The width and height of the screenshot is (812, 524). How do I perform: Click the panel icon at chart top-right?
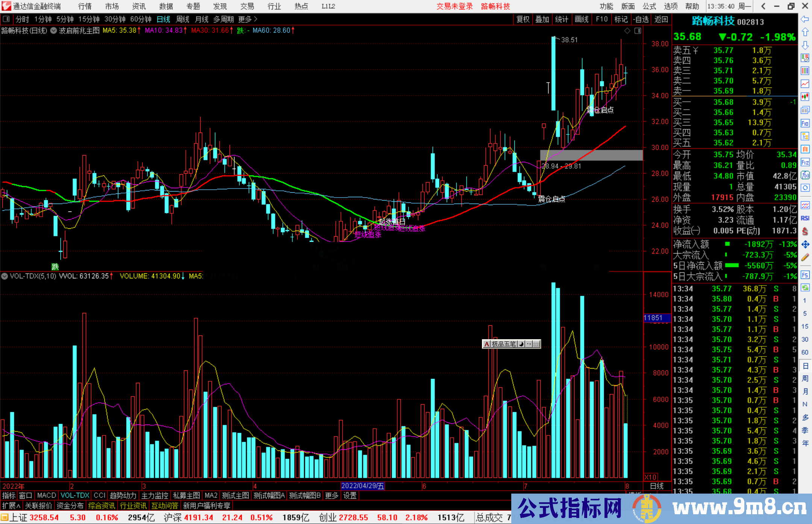pos(638,31)
